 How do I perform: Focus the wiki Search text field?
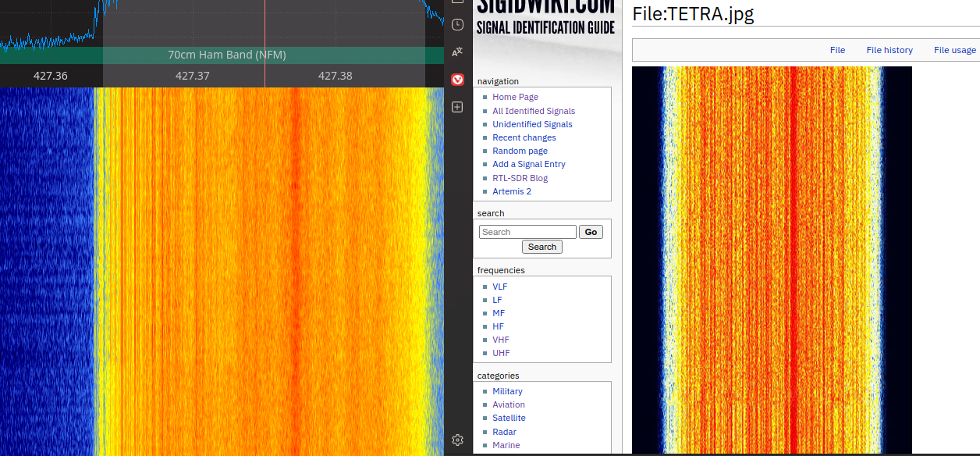(x=527, y=232)
